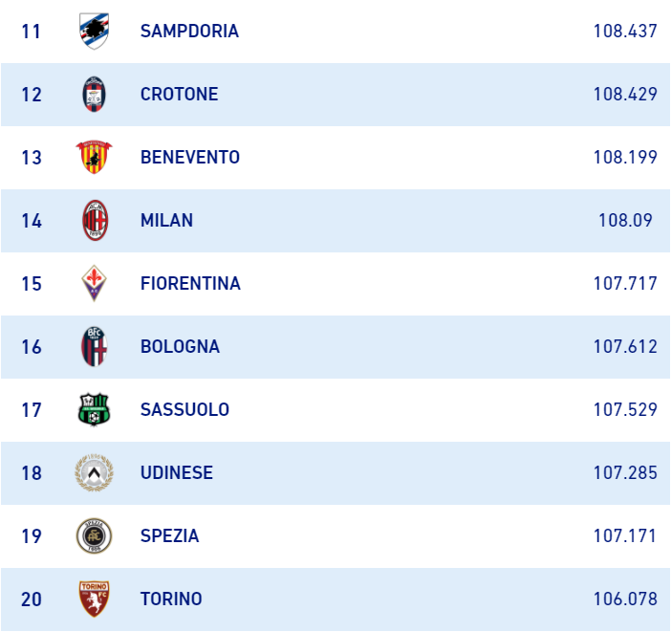This screenshot has height=632, width=672.
Task: Open the FIORENTINA team name link
Action: click(190, 284)
